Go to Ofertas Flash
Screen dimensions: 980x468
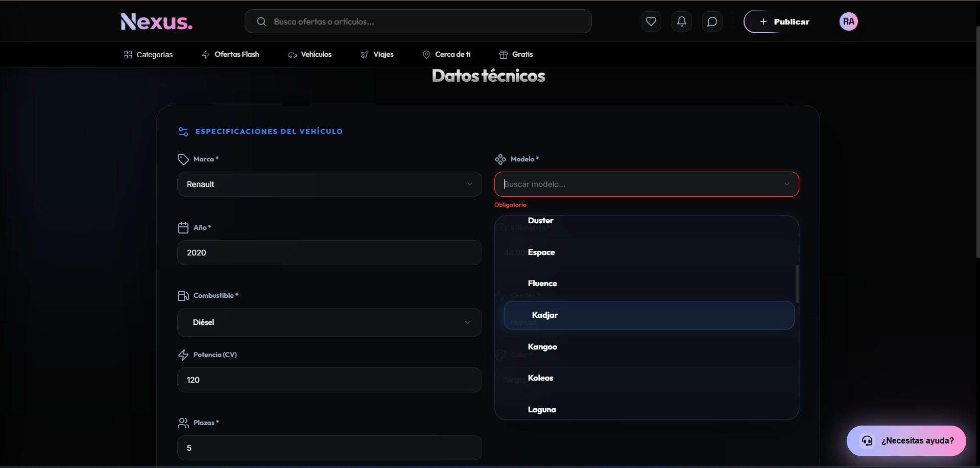pos(230,55)
